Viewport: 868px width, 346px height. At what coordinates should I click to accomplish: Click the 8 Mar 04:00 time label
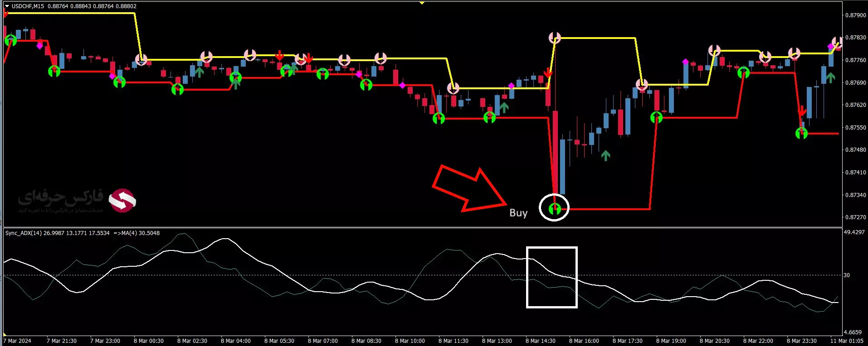pos(236,341)
